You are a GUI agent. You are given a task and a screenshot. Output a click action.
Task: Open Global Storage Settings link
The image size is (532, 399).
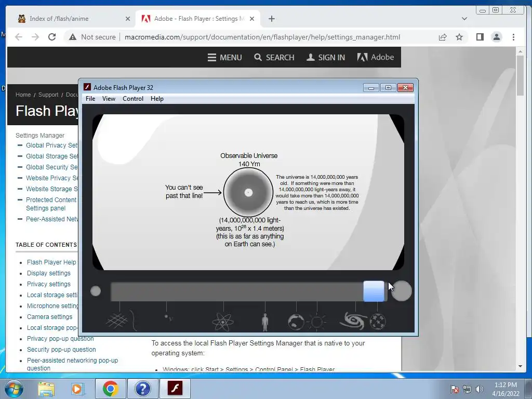[52, 156]
